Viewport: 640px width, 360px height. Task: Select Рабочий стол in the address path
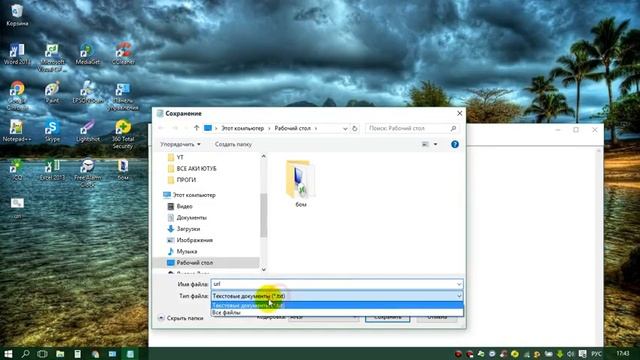click(293, 128)
